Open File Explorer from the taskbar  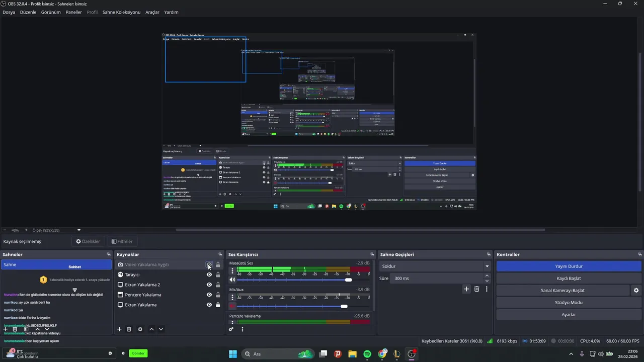(x=352, y=354)
